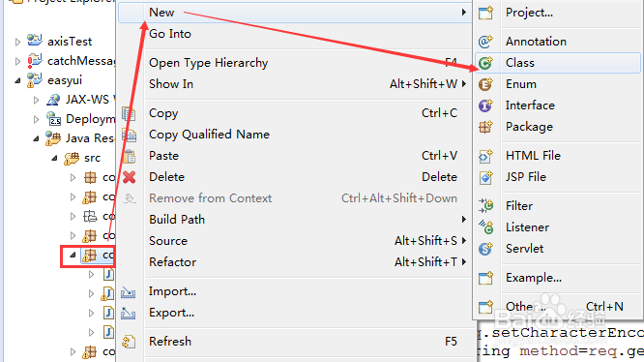Click the Enum icon in submenu

(x=485, y=84)
